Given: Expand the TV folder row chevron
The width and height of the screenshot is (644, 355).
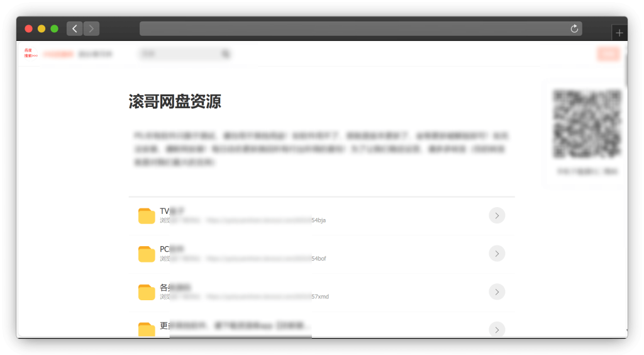Looking at the screenshot, I should (497, 216).
